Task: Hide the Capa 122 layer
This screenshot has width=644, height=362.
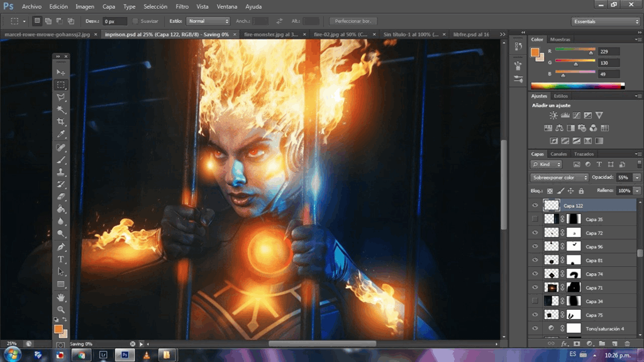Action: 535,205
